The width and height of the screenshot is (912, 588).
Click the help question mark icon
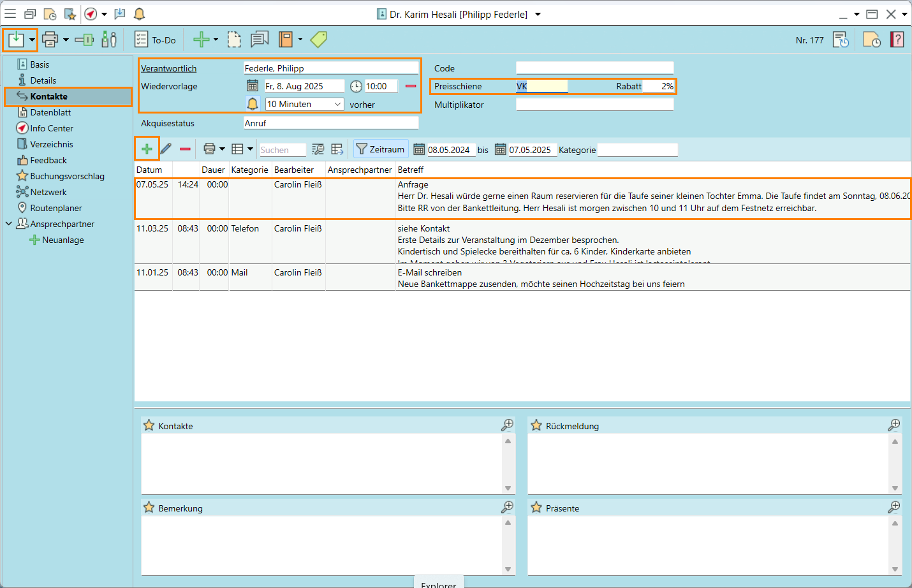pyautogui.click(x=897, y=40)
